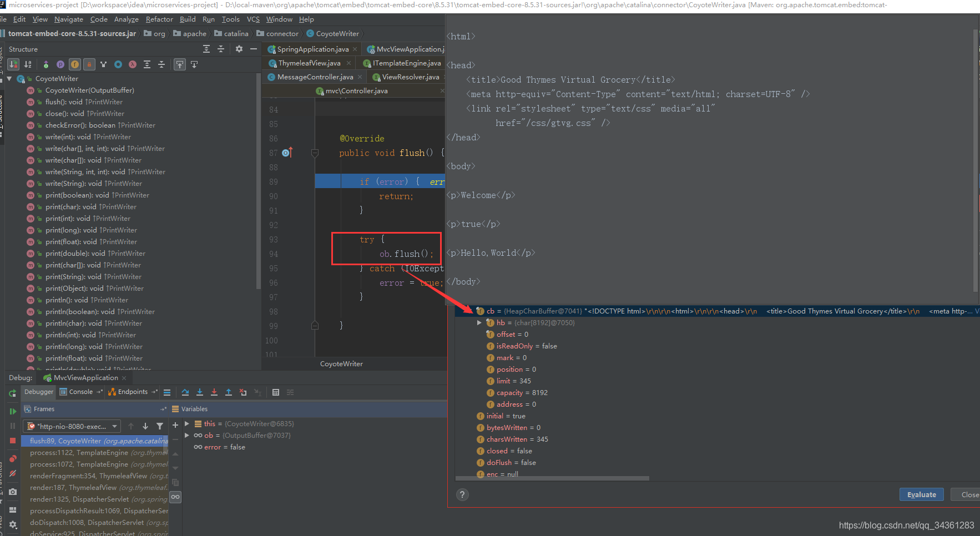Resume program with green play icon
980x536 pixels.
coord(12,411)
